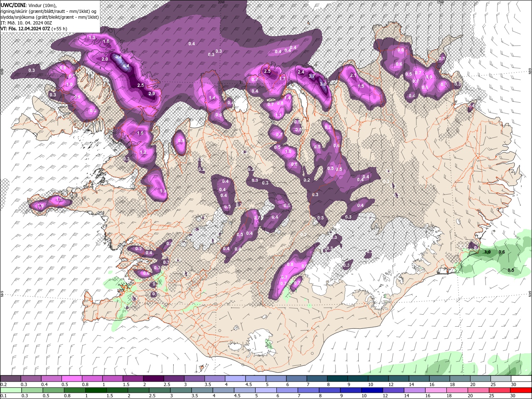Screen dimensions: 532x399
Task: Click the dark purple top swatch between 2 and 2.5
Action: [x=153, y=379]
